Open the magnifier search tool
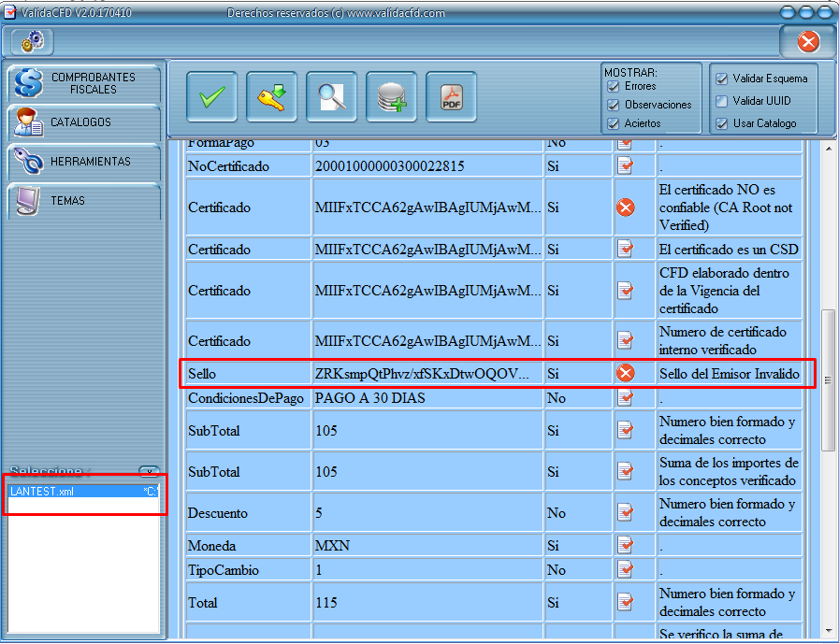 (x=332, y=97)
